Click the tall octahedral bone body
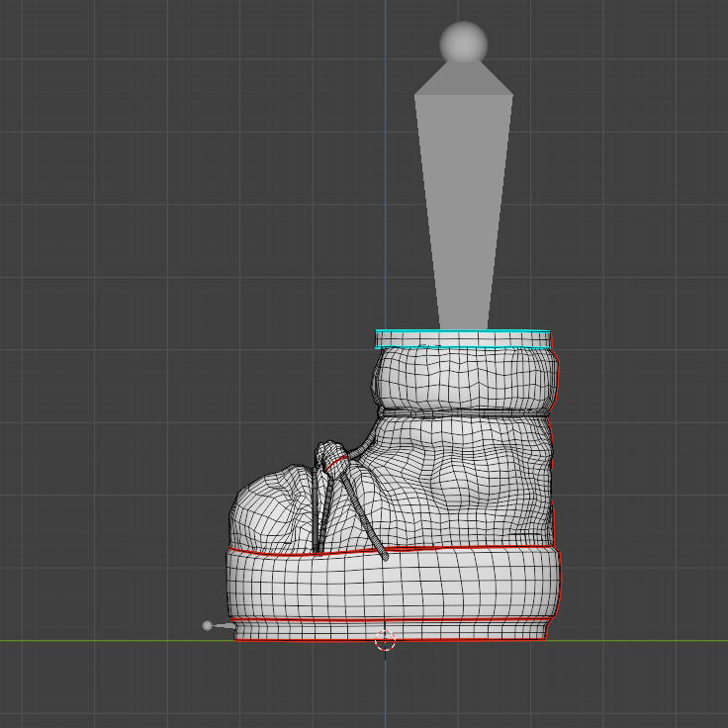 pyautogui.click(x=463, y=195)
